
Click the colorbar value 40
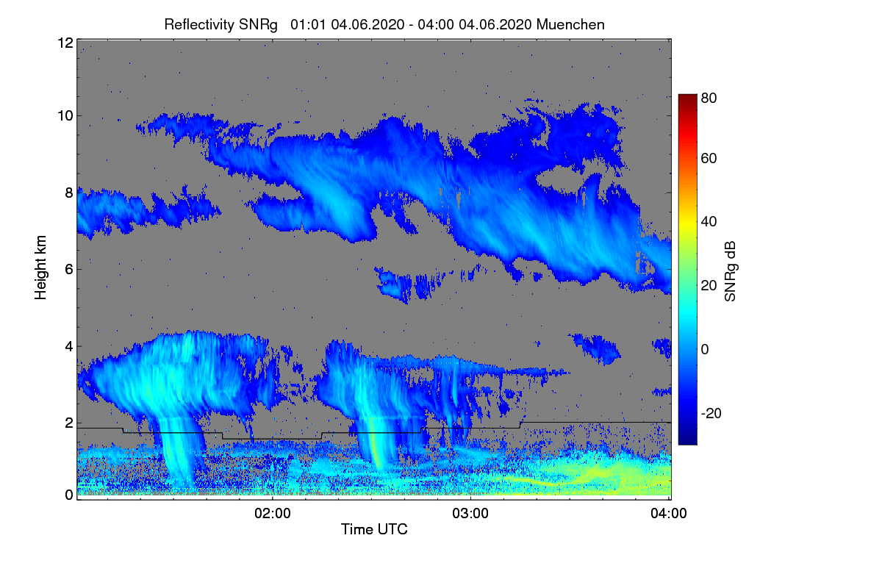pyautogui.click(x=709, y=221)
